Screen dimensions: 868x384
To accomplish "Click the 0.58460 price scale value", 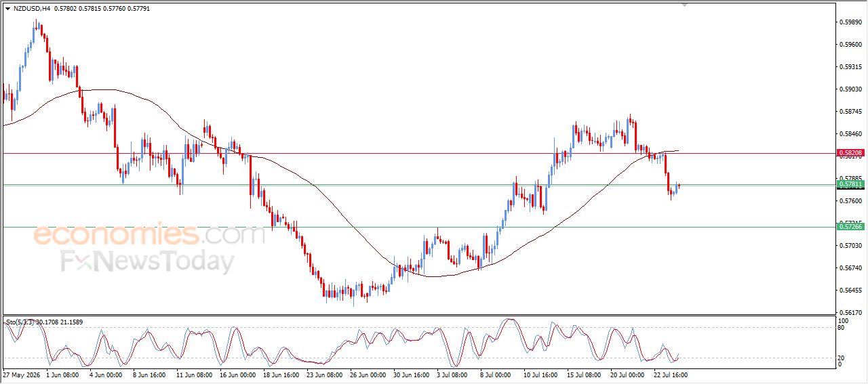I will (851, 134).
